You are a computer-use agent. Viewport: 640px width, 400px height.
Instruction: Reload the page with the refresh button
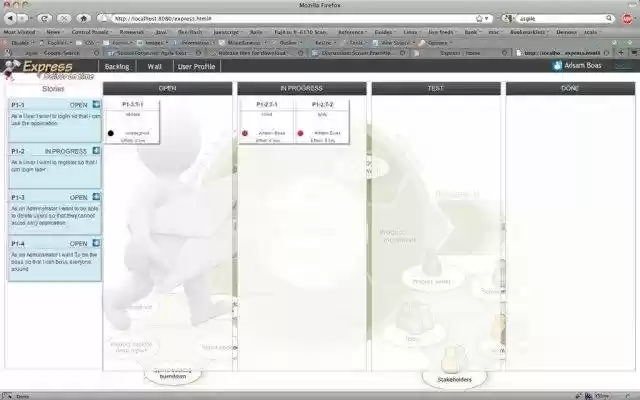(x=44, y=18)
